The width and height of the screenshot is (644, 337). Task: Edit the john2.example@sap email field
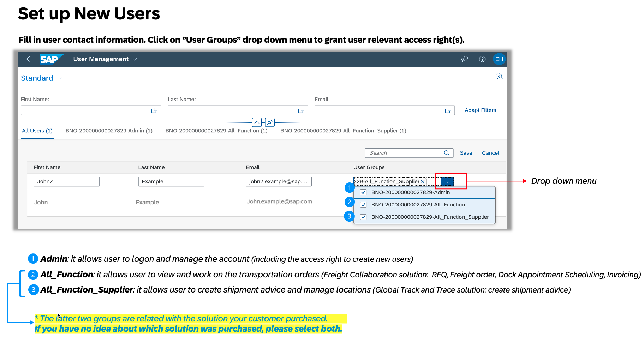[279, 181]
